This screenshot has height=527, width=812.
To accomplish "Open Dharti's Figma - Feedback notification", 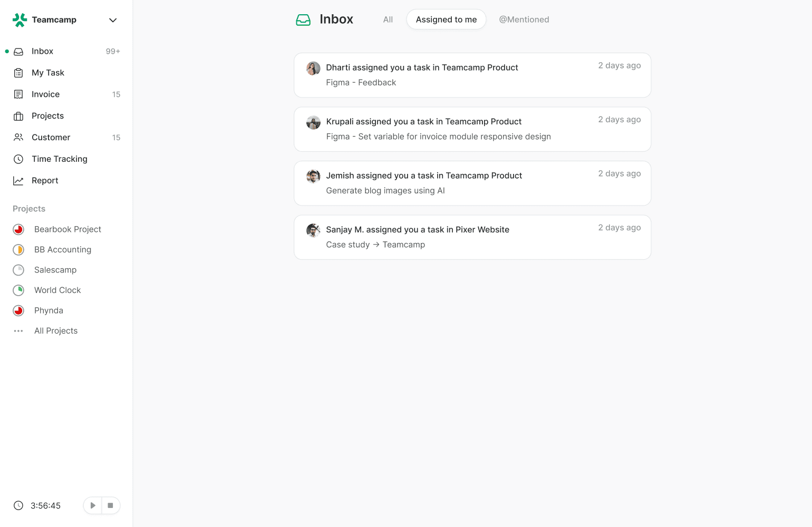I will (x=472, y=75).
